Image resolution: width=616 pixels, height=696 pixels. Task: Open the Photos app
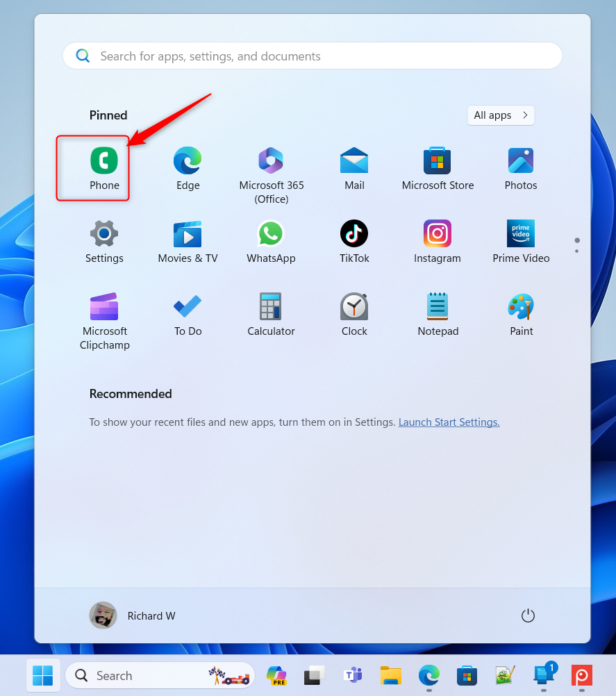[521, 169]
